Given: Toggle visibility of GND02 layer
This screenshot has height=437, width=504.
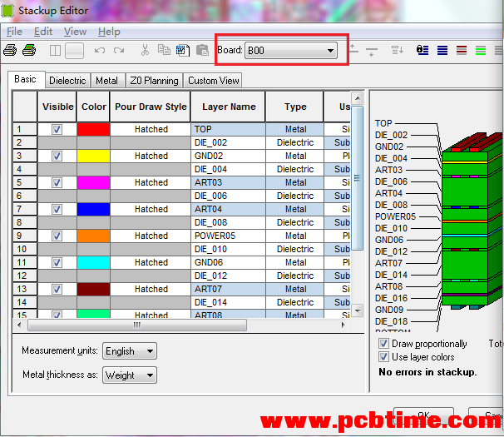Looking at the screenshot, I should pyautogui.click(x=57, y=156).
